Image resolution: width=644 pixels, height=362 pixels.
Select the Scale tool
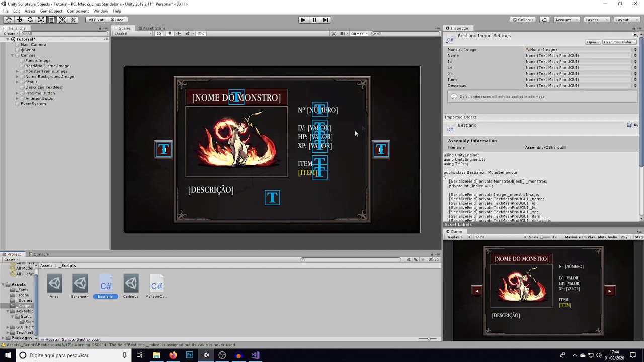click(41, 20)
